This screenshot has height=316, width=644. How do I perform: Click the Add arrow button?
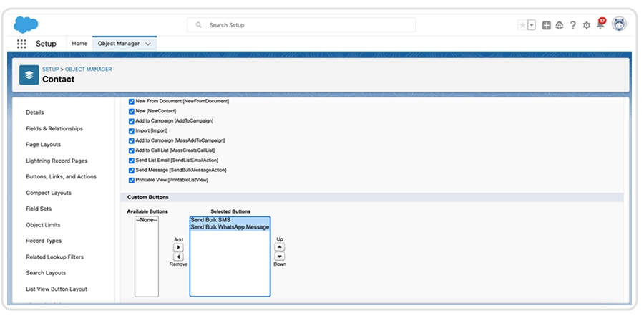[x=179, y=247]
